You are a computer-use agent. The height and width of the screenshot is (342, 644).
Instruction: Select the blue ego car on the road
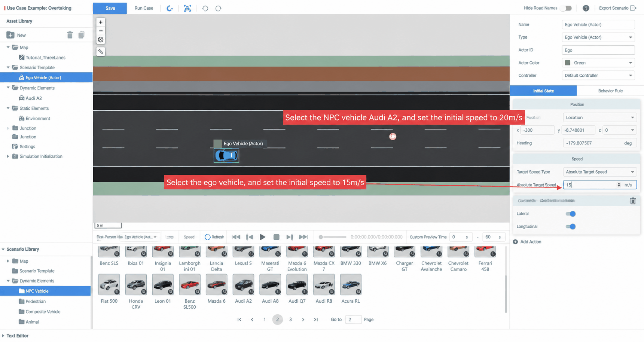point(226,155)
